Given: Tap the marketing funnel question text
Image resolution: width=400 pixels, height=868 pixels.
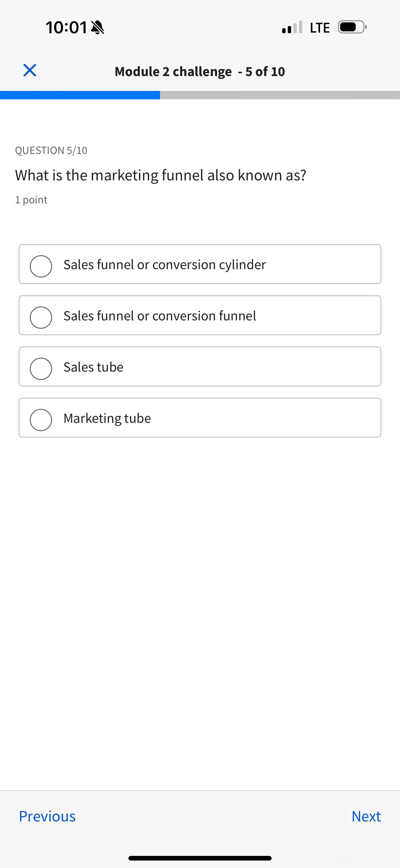Looking at the screenshot, I should (161, 175).
